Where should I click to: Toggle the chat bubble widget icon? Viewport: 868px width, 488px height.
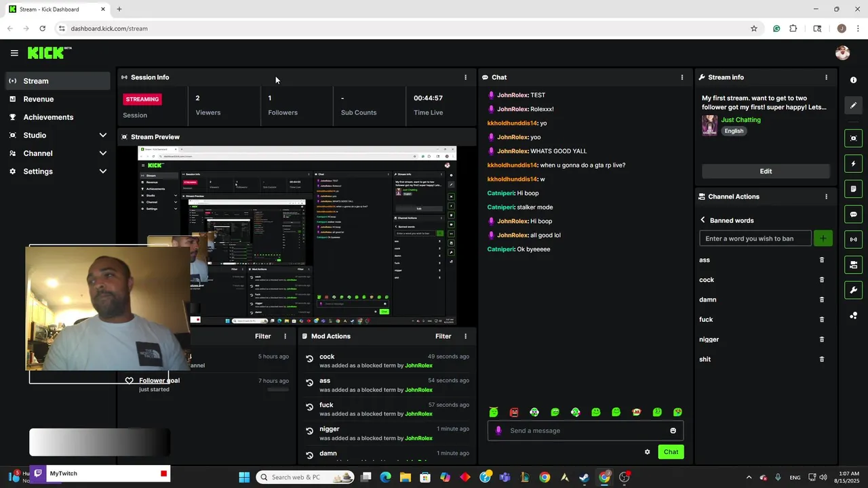click(x=853, y=214)
